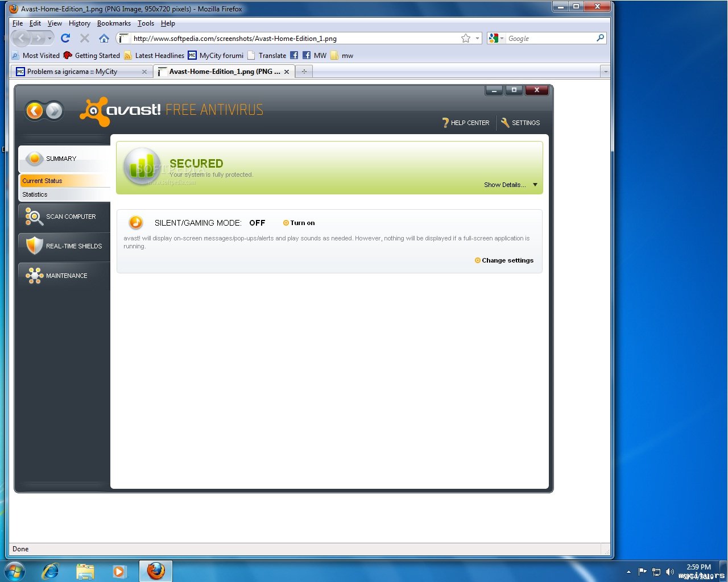Viewport: 728px width, 582px height.
Task: Open the first Facebook bookmark icon
Action: click(x=294, y=56)
